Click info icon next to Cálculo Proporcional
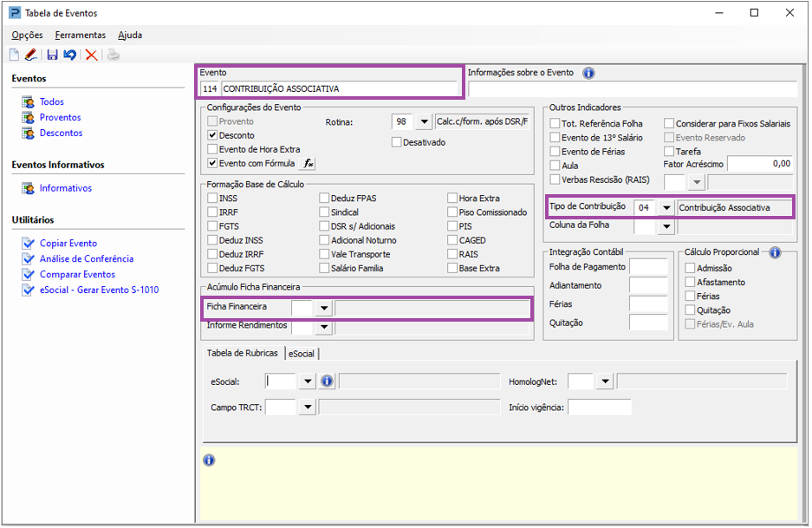The image size is (812, 528). pos(775,252)
